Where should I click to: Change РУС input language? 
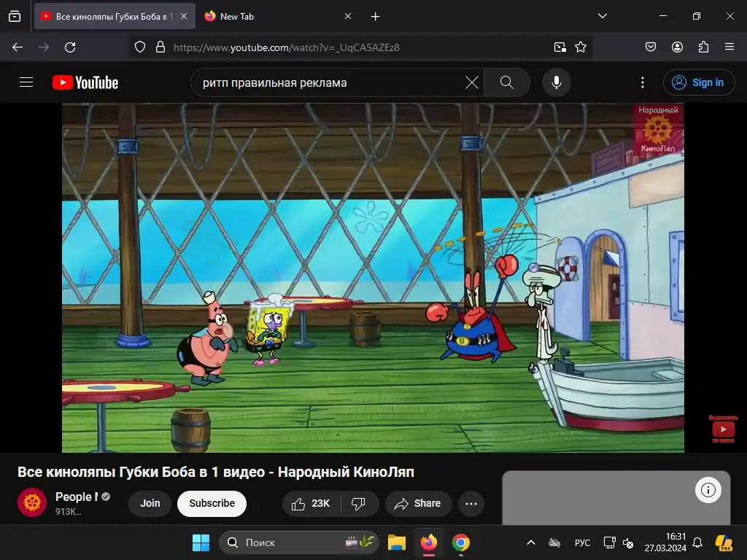(x=582, y=542)
